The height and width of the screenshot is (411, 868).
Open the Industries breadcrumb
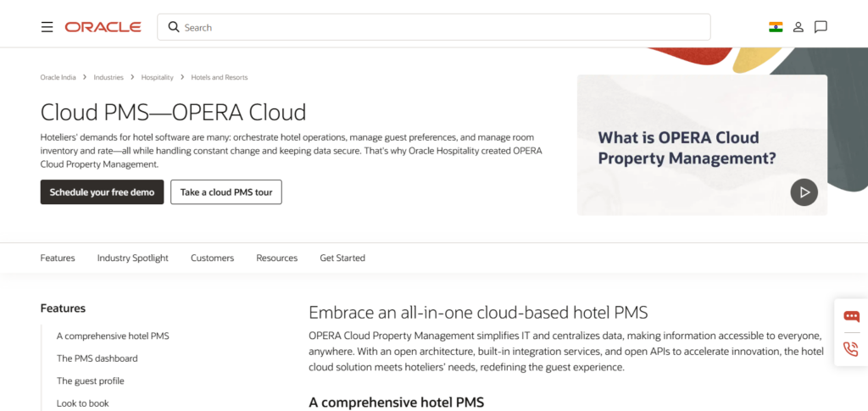(x=108, y=77)
